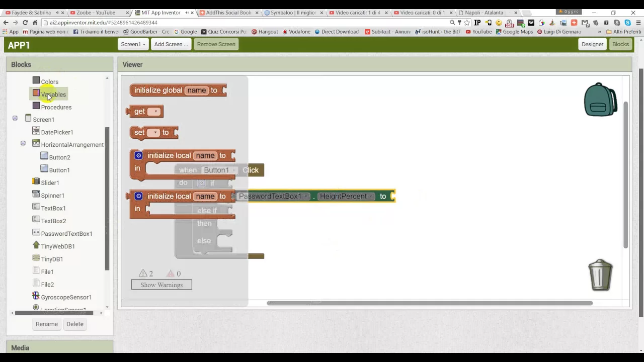Click the Screen1 icon in tree
Screen dimensions: 644x362
(28, 118)
